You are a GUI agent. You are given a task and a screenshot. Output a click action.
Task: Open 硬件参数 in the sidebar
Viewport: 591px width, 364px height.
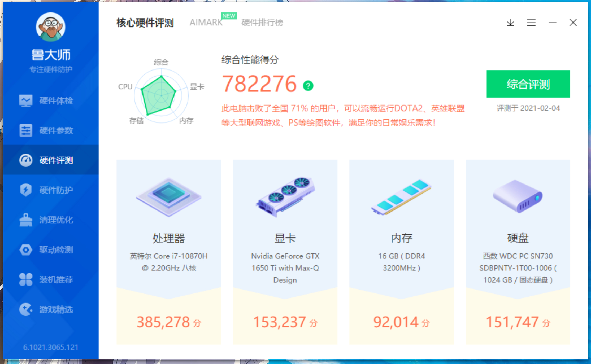pyautogui.click(x=51, y=130)
